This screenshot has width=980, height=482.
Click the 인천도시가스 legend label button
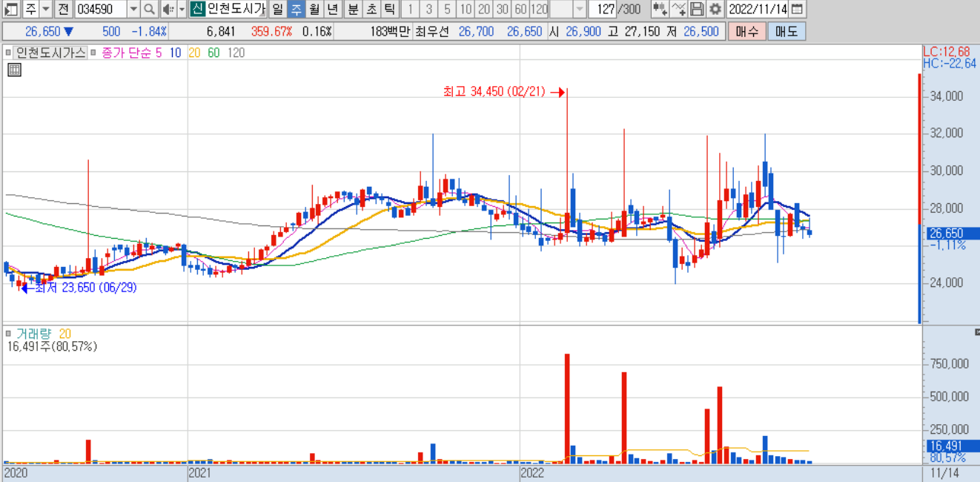click(51, 53)
